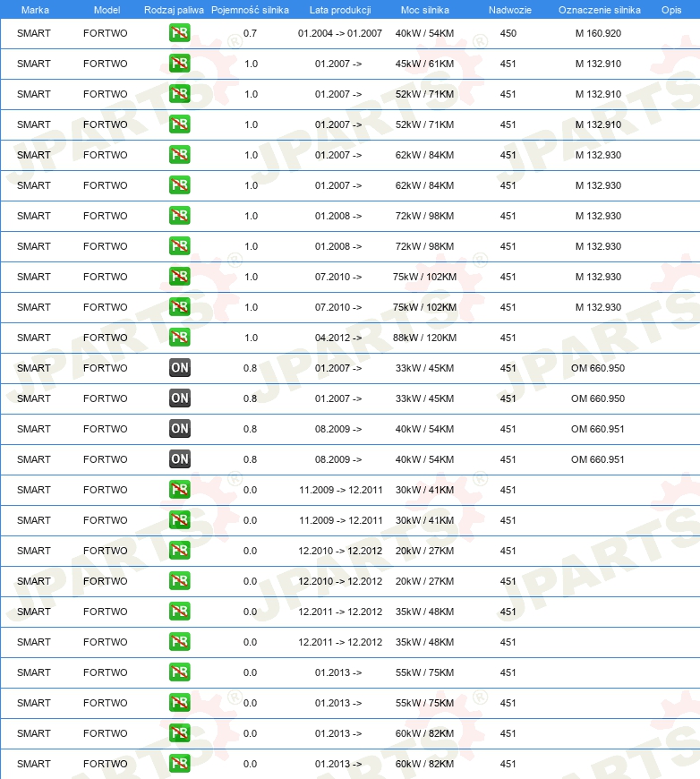Click FORTWO in the 45kW / 61KM row
This screenshot has height=779, width=700.
click(x=106, y=64)
